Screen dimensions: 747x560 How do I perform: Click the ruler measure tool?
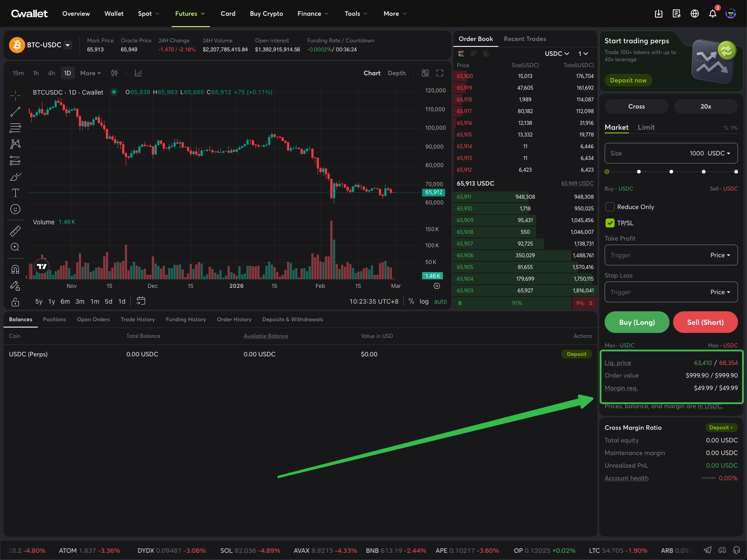15,231
